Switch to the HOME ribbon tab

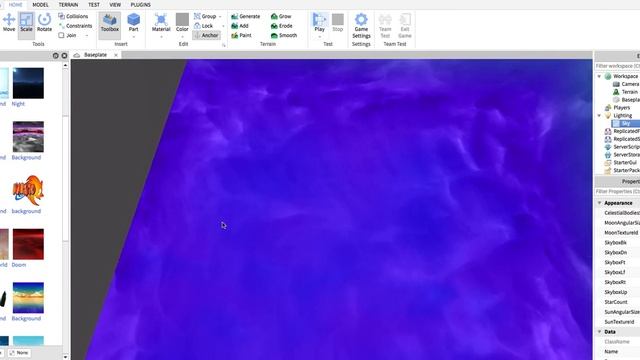[x=16, y=4]
